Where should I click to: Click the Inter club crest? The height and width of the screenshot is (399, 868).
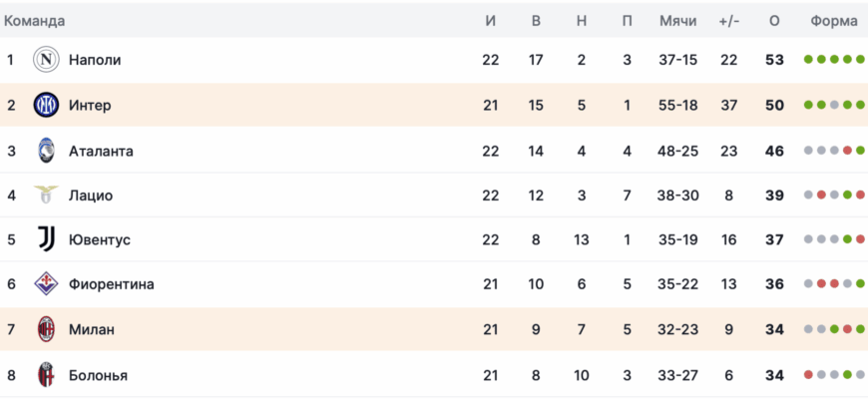tap(46, 105)
